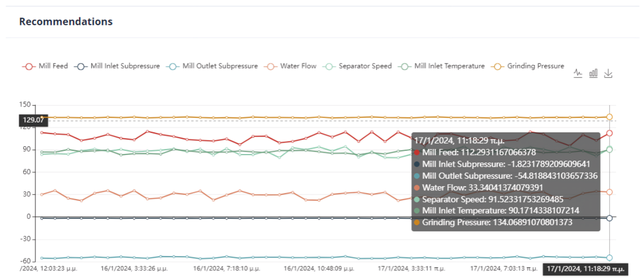644x280 pixels.
Task: Click Water Flow final orange data point
Action: 610,192
